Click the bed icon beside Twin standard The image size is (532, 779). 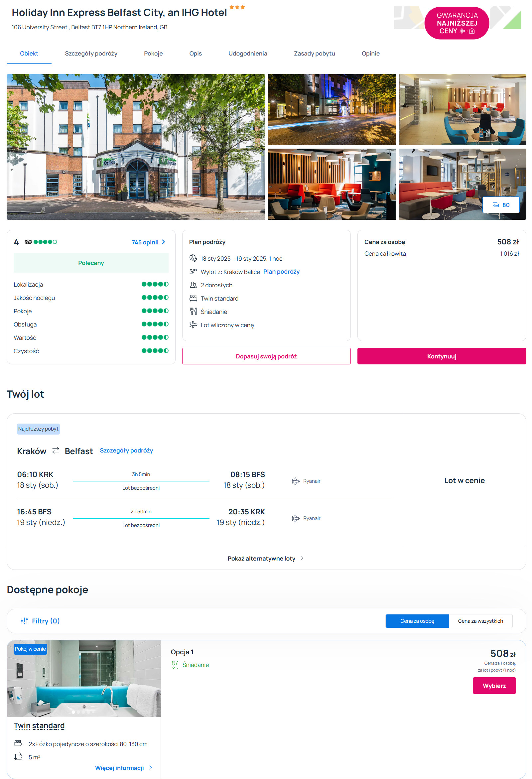pos(193,298)
